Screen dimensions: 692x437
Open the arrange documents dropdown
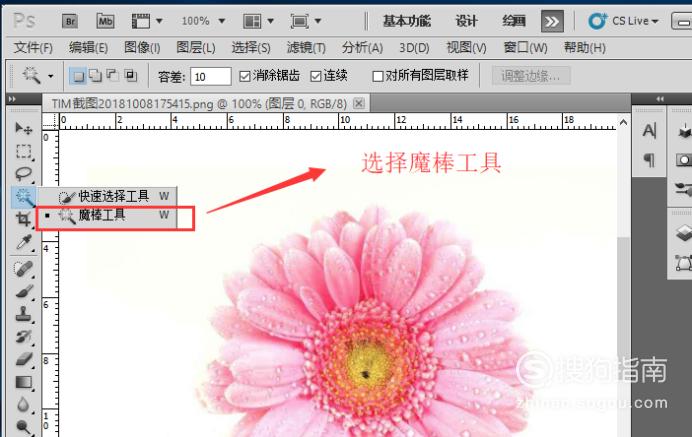tap(259, 21)
